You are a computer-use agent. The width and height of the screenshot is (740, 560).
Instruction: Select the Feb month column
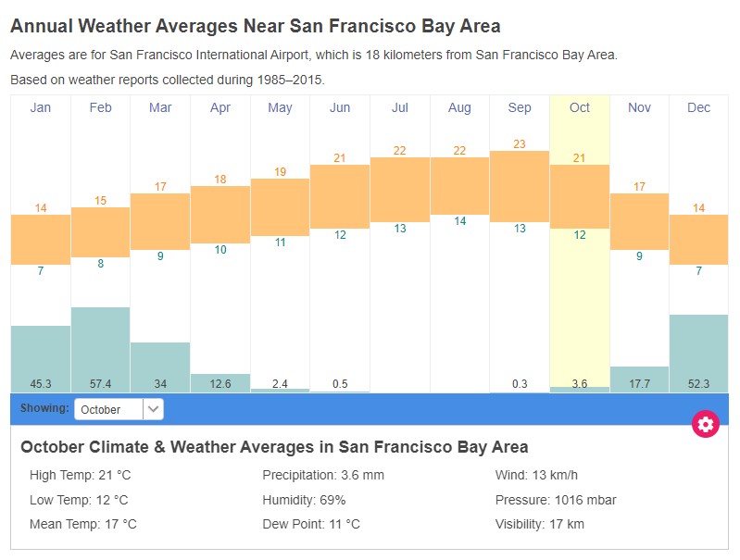coord(100,108)
